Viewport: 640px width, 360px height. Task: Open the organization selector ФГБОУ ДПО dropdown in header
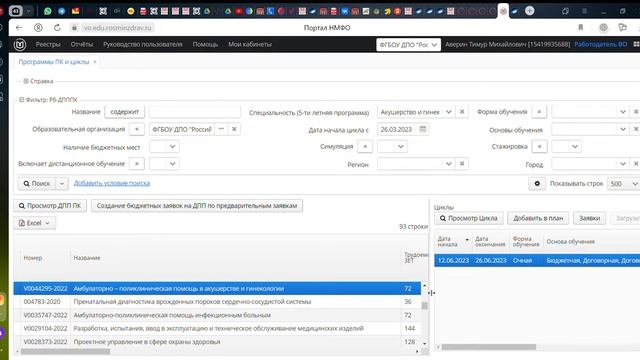408,44
